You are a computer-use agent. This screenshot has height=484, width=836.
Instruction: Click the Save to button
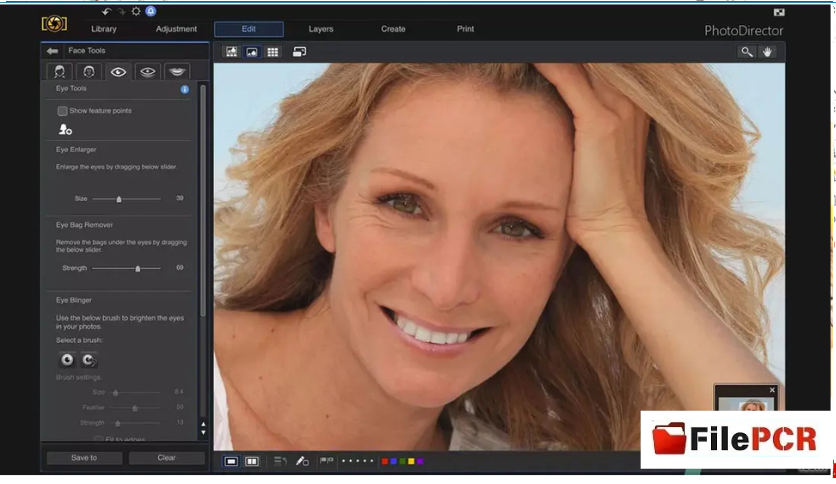click(x=84, y=458)
